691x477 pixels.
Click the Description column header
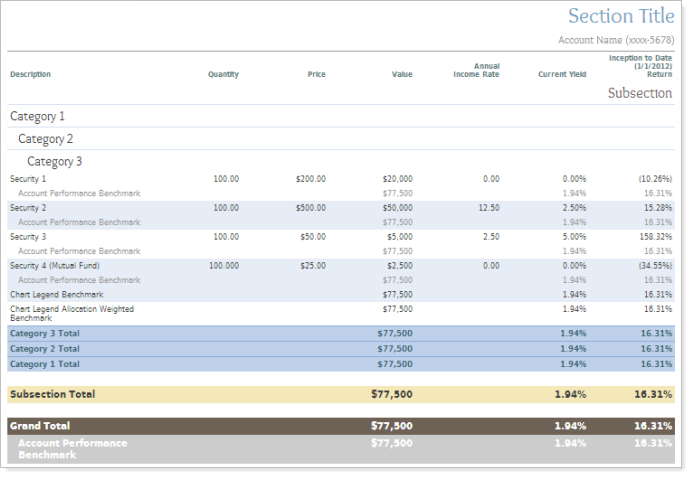click(30, 75)
